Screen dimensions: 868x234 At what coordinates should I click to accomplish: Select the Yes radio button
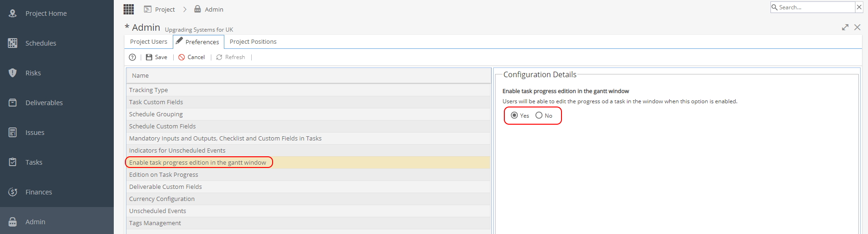pyautogui.click(x=514, y=115)
